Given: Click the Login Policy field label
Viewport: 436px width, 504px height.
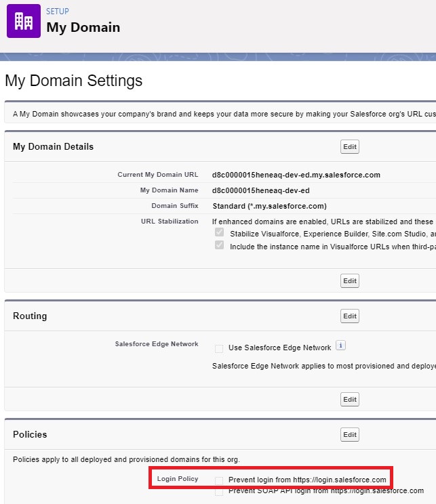Looking at the screenshot, I should tap(178, 479).
